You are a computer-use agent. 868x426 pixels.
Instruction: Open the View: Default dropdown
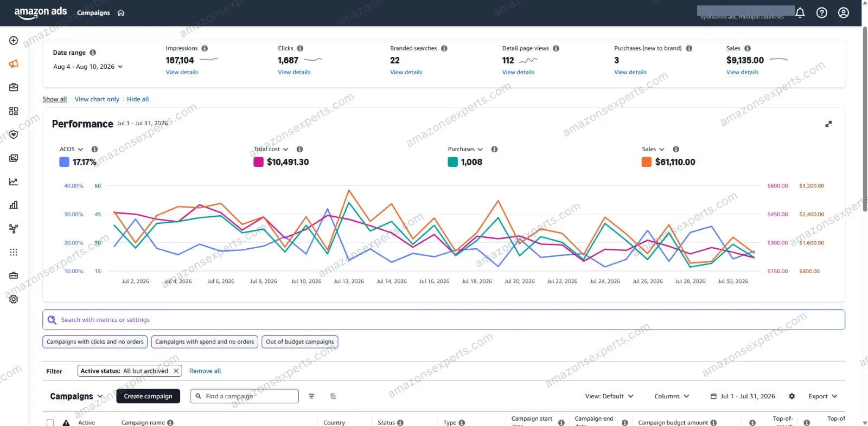[x=609, y=396]
